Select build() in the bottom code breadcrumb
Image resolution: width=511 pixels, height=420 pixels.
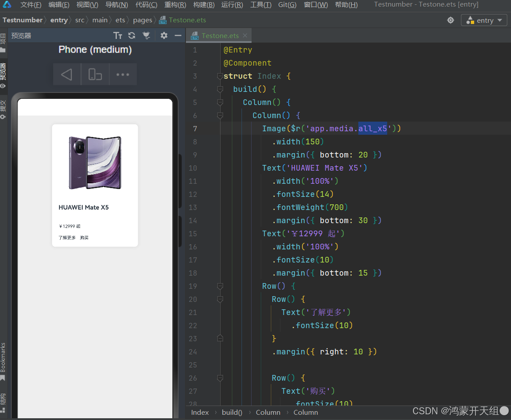232,413
